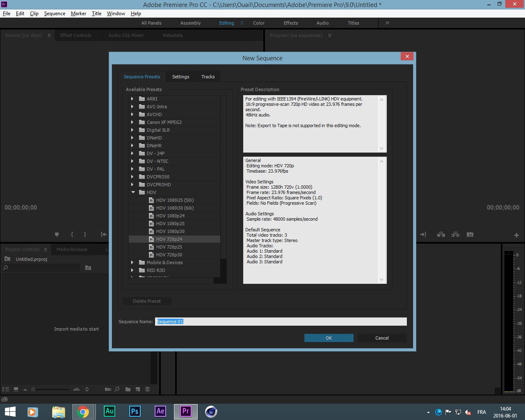Click Add Marker icon in Source monitor

57,235
